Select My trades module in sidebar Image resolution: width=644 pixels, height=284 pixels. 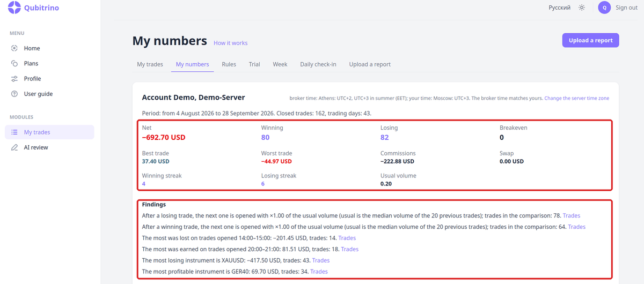[49, 132]
